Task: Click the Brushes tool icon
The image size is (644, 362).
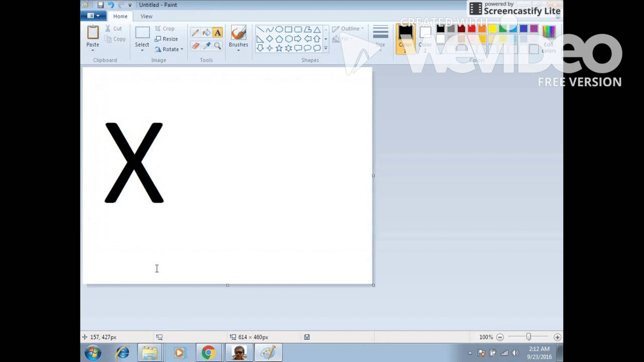Action: pyautogui.click(x=238, y=33)
